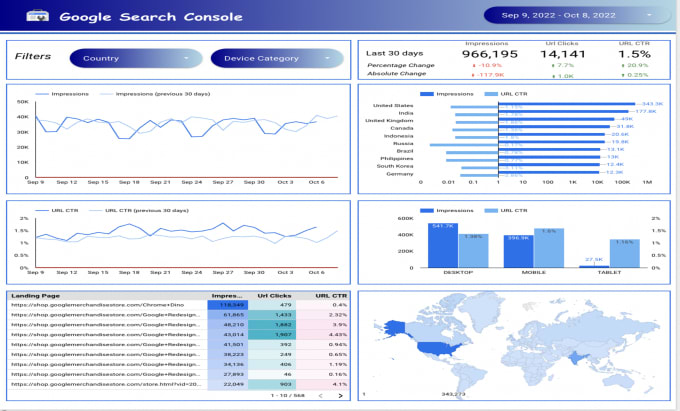Image resolution: width=680 pixels, height=411 pixels.
Task: Toggle Impressions (previous 30 days) legend entry
Action: coord(155,94)
